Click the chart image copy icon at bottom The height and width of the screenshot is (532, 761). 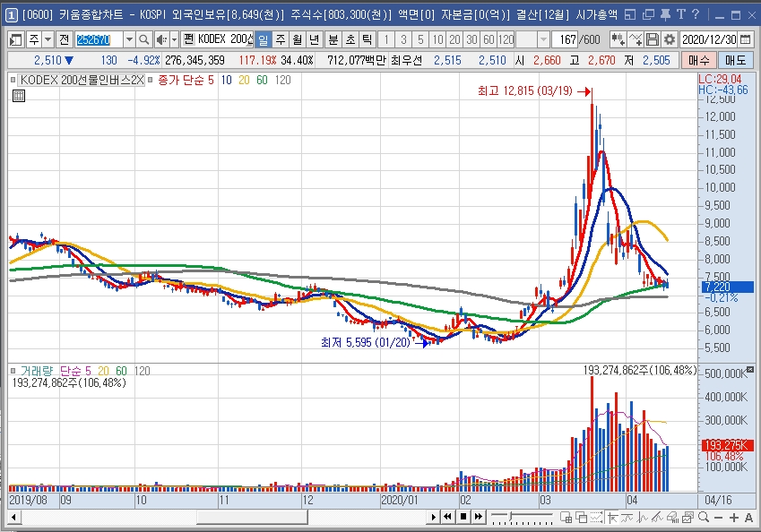(687, 518)
